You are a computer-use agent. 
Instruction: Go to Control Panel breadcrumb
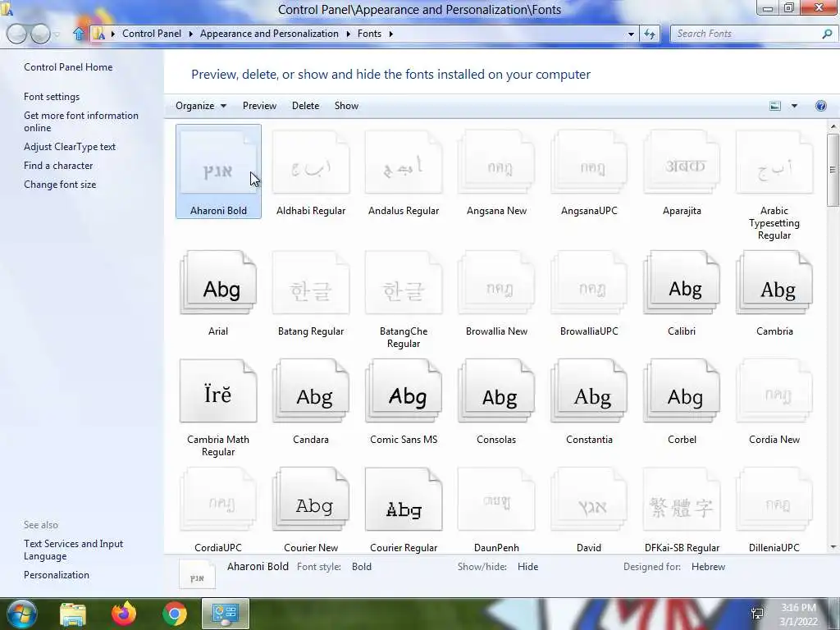tap(152, 34)
